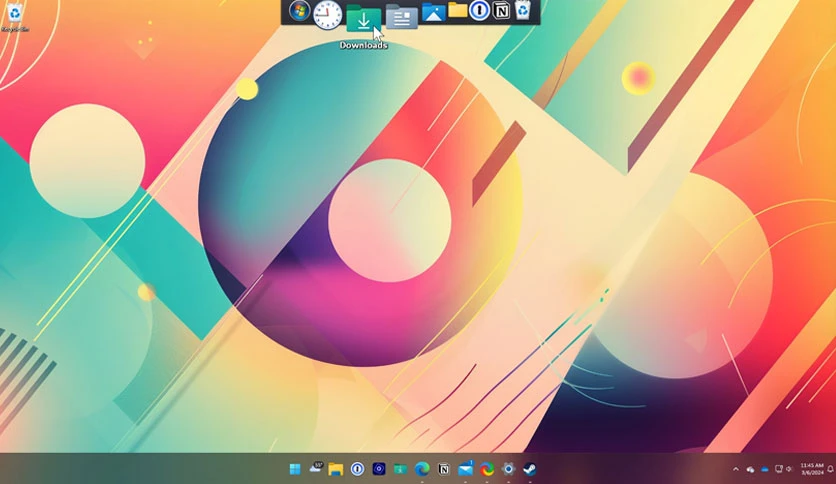Open network status in the system tray
Screen dimensions: 836x484
[x=778, y=469]
